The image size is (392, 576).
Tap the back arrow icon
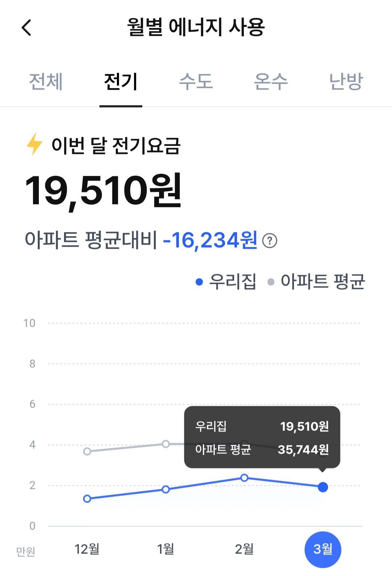point(26,28)
